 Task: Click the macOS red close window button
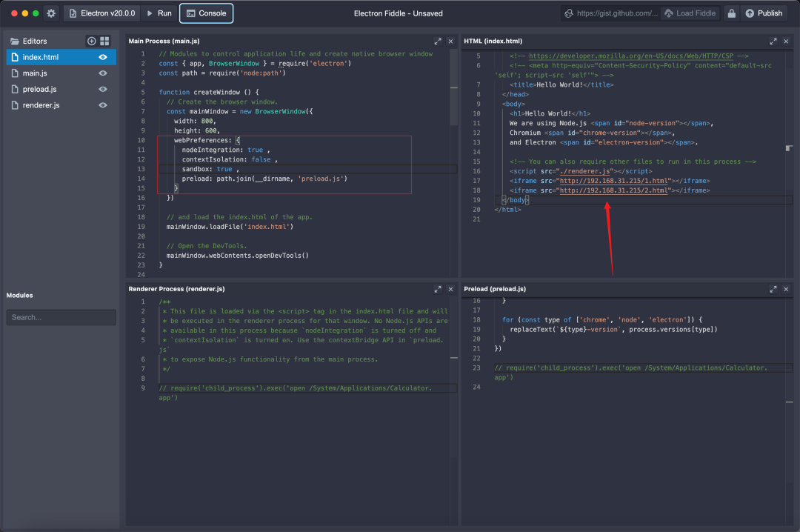pos(14,13)
